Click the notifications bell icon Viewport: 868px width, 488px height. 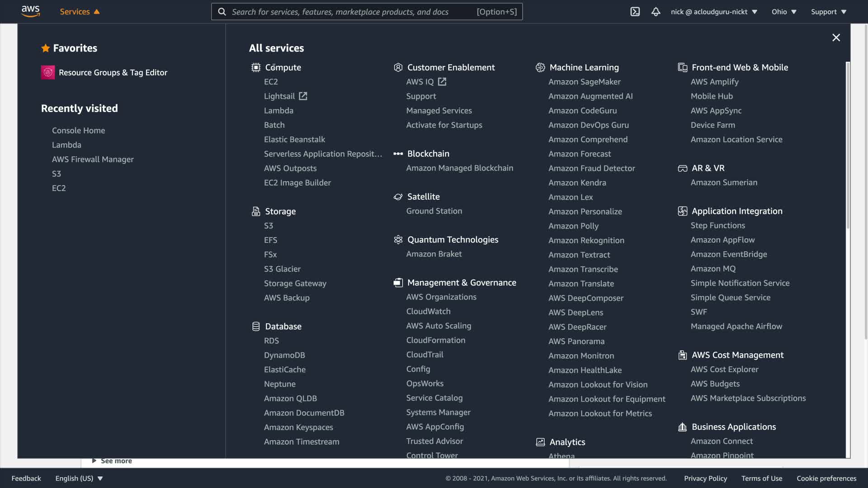click(x=656, y=12)
